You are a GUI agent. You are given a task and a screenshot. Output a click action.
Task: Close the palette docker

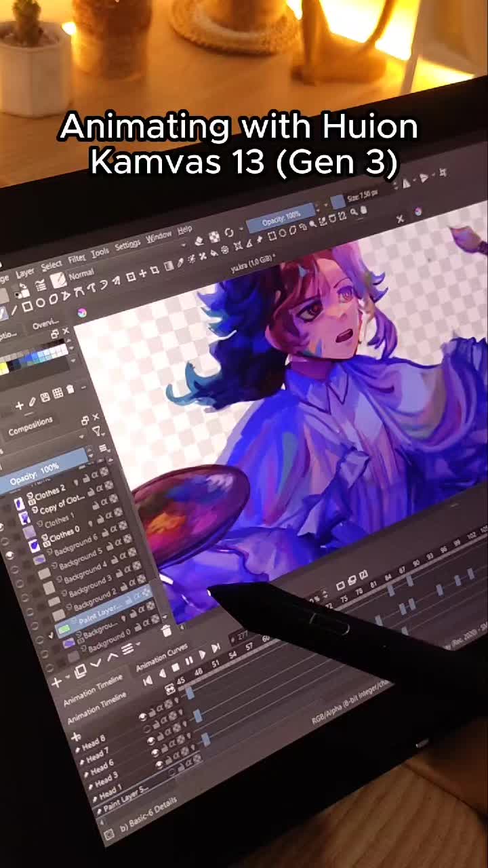[66, 331]
